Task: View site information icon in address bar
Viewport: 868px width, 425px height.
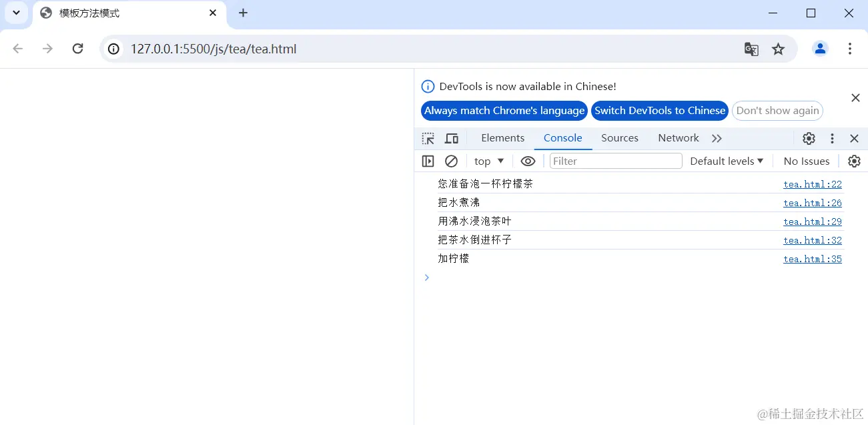Action: 114,49
